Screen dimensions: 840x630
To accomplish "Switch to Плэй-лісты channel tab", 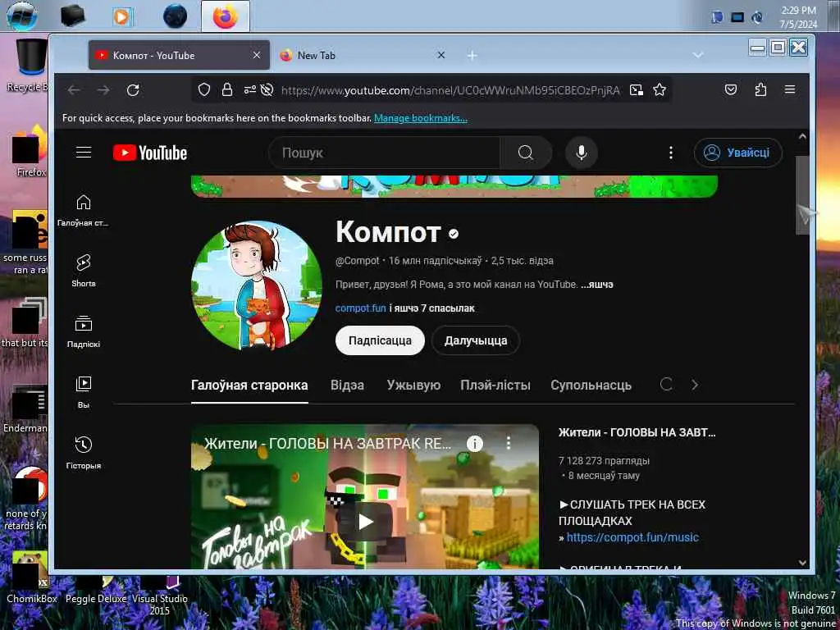I will point(495,386).
